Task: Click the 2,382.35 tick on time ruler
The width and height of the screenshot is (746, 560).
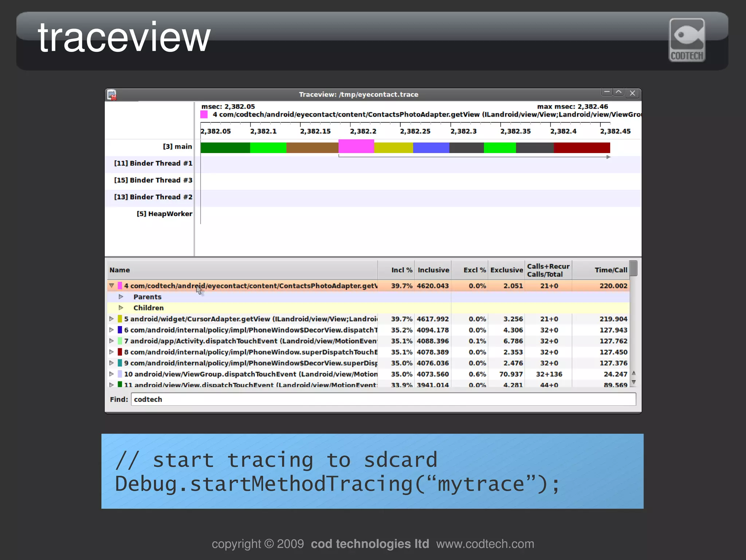Action: click(x=515, y=131)
